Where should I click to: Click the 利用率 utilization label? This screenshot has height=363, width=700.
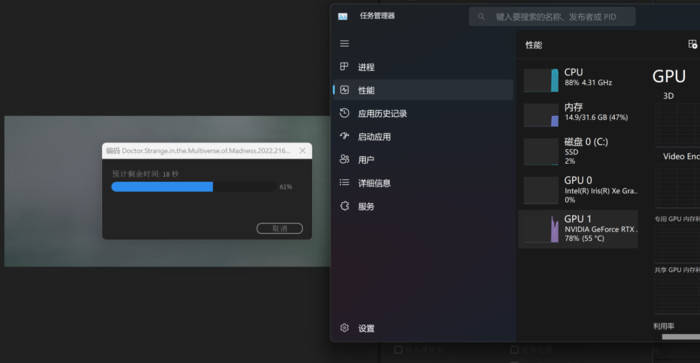[663, 326]
